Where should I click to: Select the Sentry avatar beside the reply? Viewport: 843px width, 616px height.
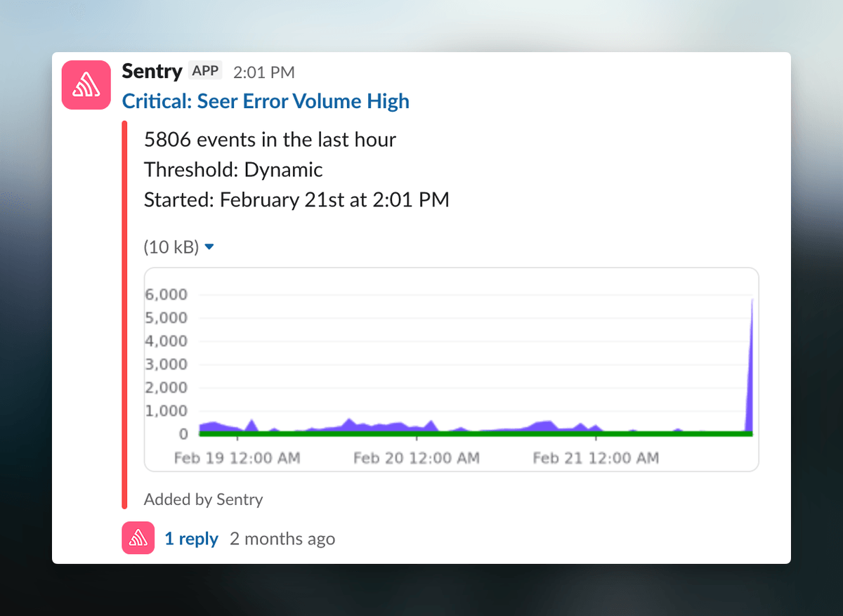[x=138, y=537]
